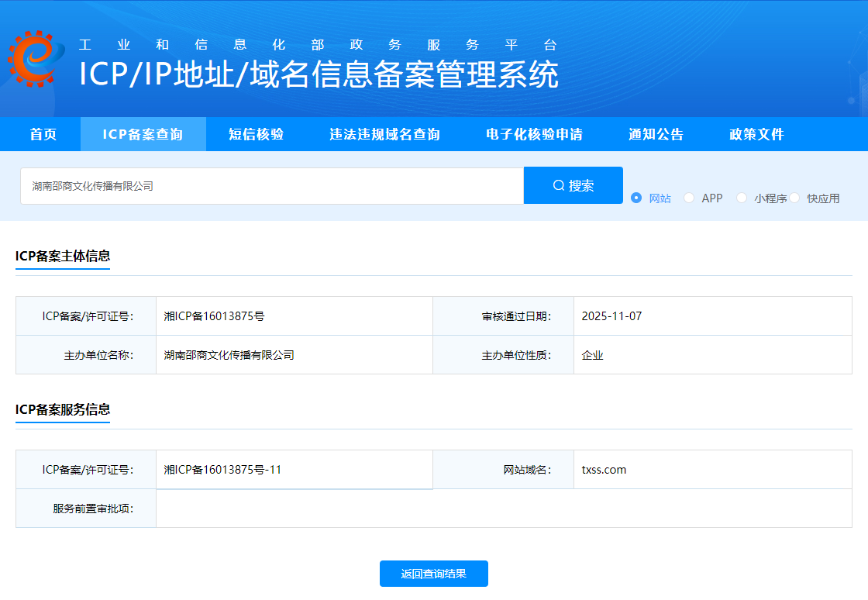The image size is (868, 600).
Task: Select the APP radio button
Action: point(689,198)
